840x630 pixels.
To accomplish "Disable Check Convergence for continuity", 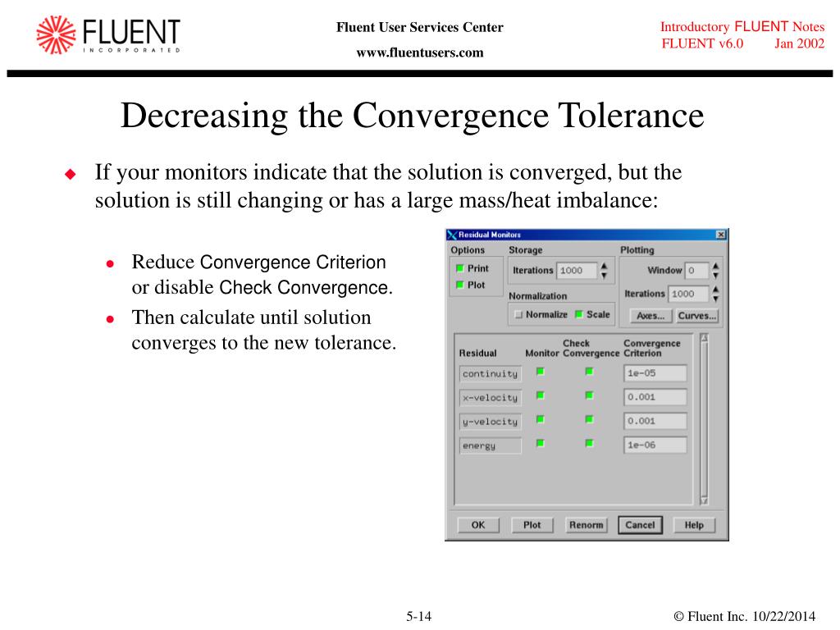I will click(x=589, y=372).
